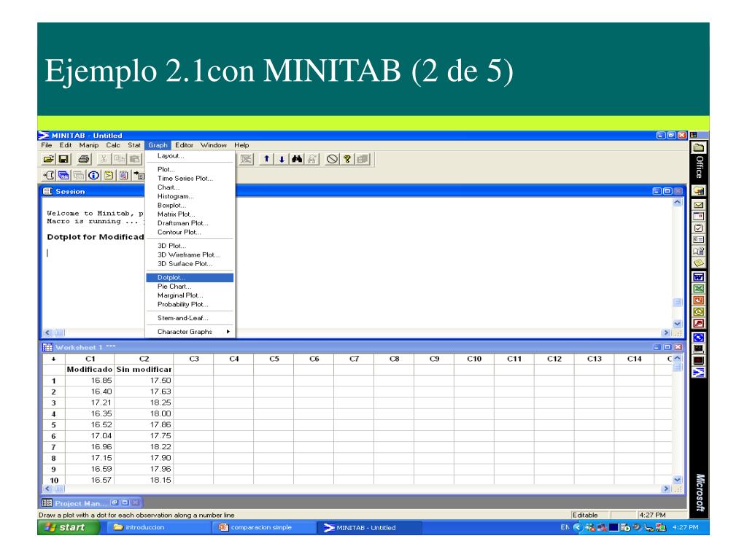Open the Word icon in Office shortcut bar

698,277
